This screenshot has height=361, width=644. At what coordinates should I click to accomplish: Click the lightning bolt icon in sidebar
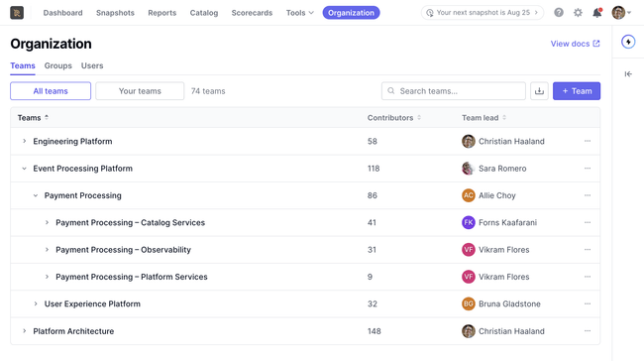pyautogui.click(x=628, y=42)
